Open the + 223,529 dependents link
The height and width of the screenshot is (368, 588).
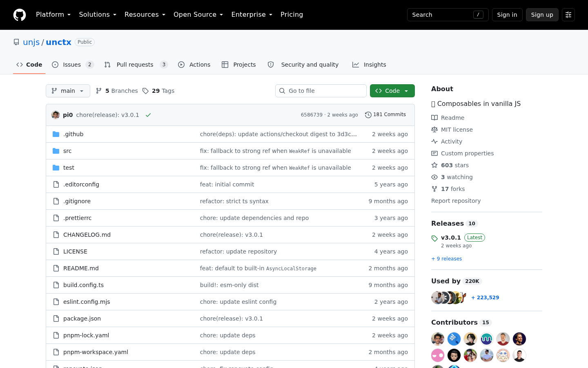coord(485,298)
